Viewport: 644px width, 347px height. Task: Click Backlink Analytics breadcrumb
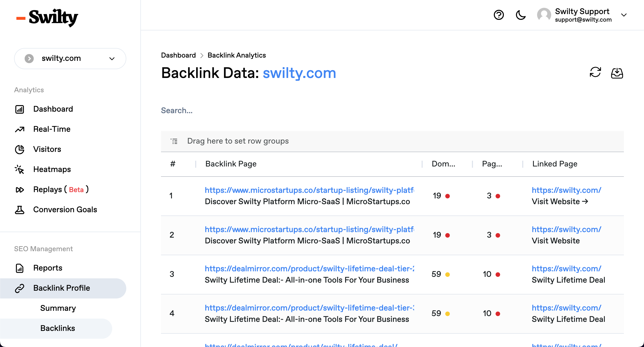[x=237, y=55]
